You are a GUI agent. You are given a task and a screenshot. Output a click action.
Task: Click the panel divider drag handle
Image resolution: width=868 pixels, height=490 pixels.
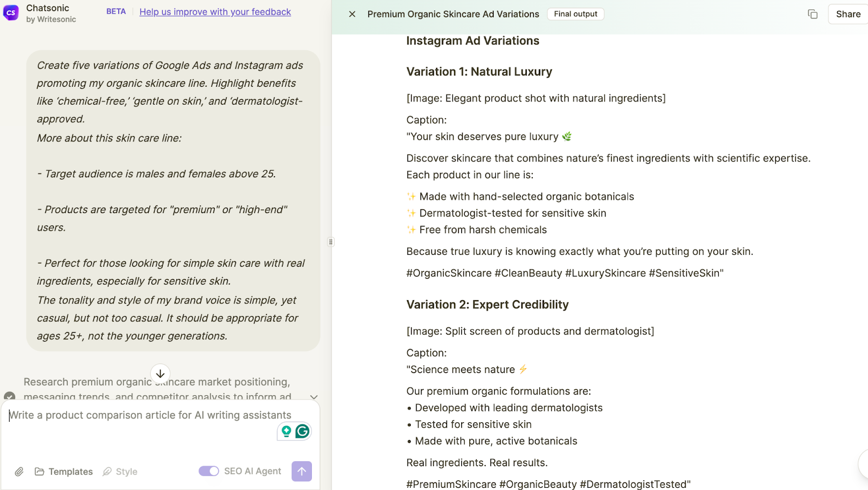coord(331,242)
